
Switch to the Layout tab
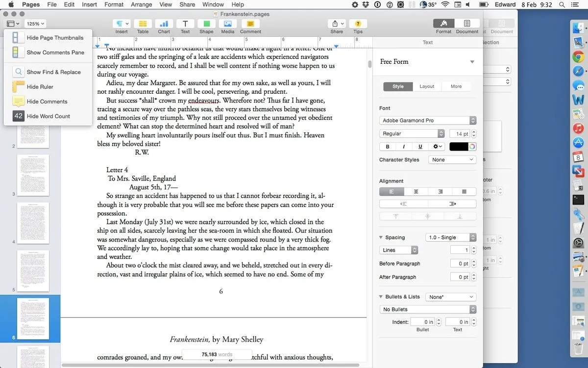pos(427,86)
